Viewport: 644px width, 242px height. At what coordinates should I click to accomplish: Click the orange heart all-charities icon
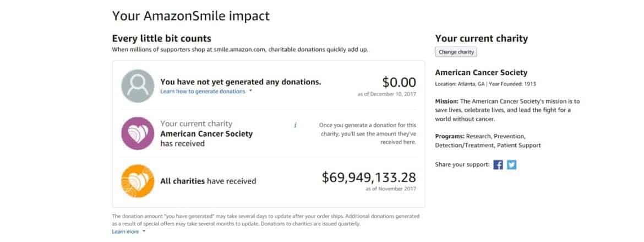tap(138, 181)
